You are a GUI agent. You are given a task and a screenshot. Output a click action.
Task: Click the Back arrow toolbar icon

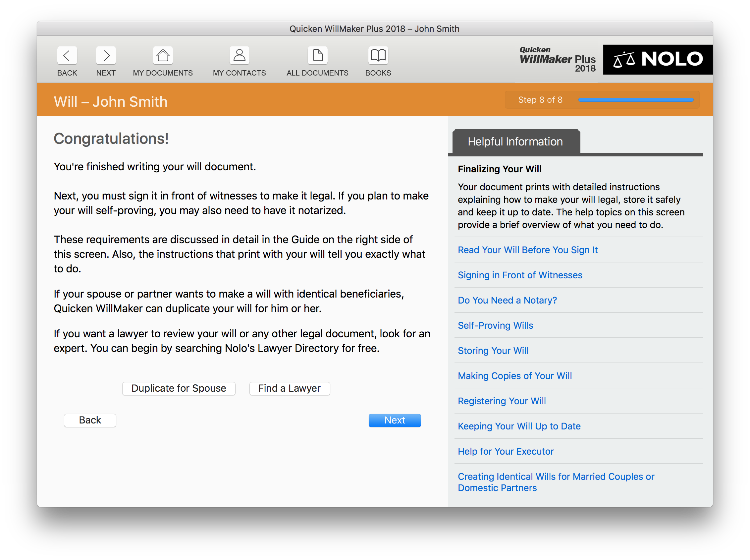point(67,55)
